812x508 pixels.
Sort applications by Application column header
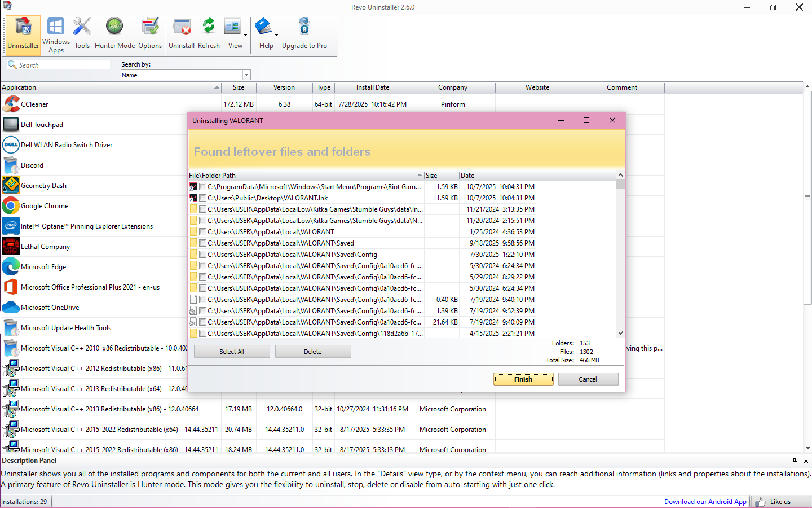click(111, 87)
